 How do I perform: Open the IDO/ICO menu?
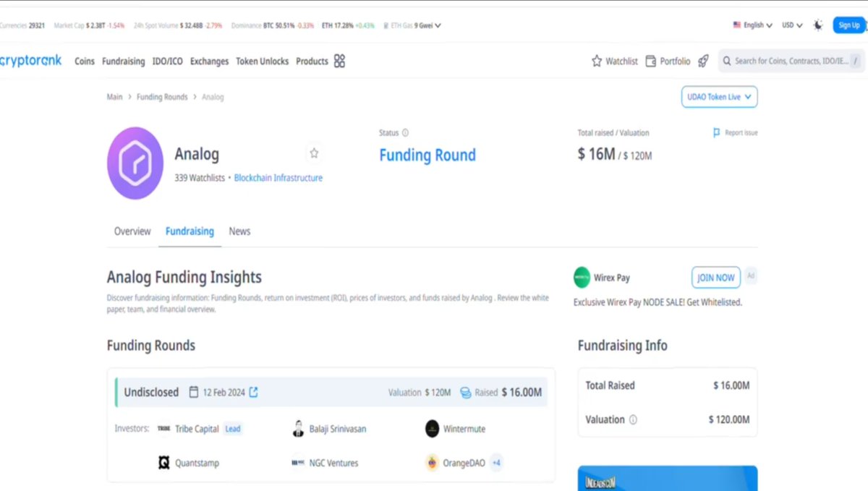coord(168,61)
